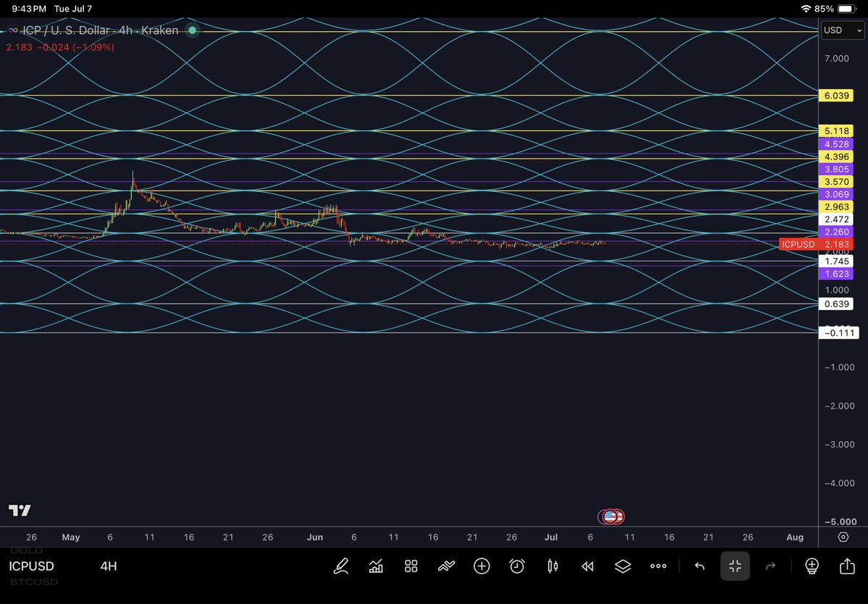Select the 2.963 yellow price label

tap(836, 207)
